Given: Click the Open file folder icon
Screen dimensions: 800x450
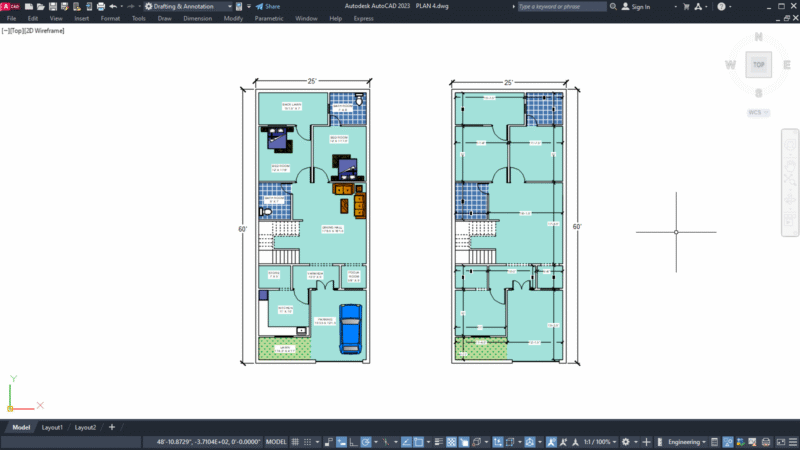Looking at the screenshot, I should pyautogui.click(x=41, y=7).
